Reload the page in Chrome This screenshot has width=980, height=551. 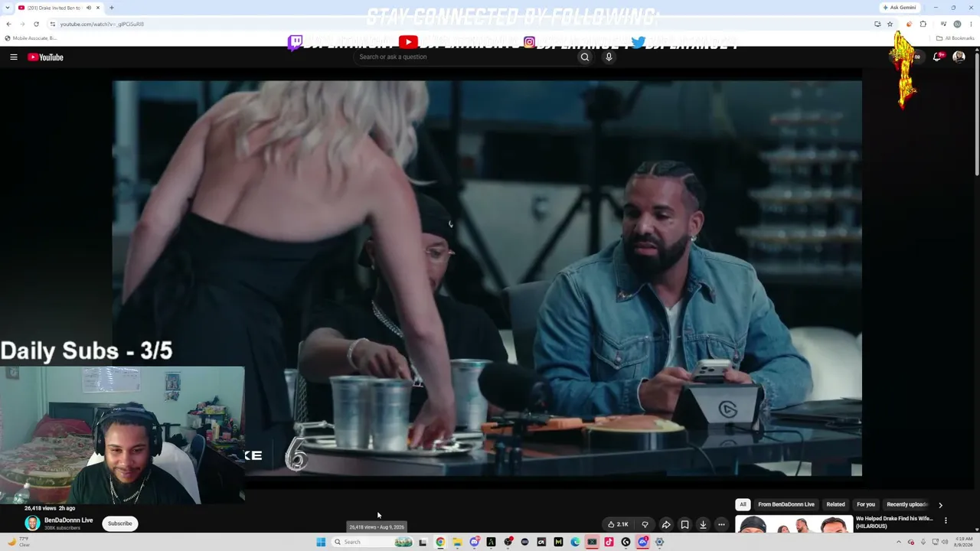pos(36,24)
